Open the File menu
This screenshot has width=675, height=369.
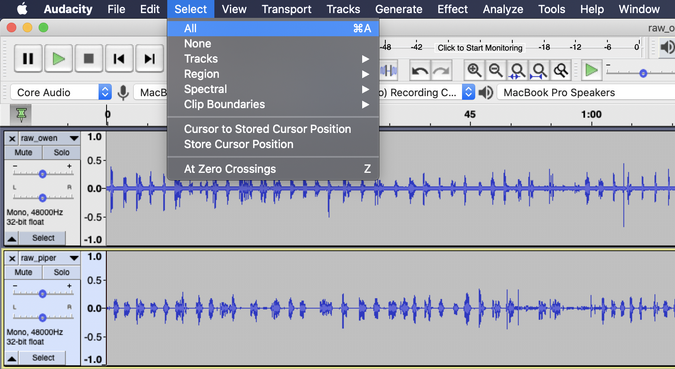tap(116, 9)
